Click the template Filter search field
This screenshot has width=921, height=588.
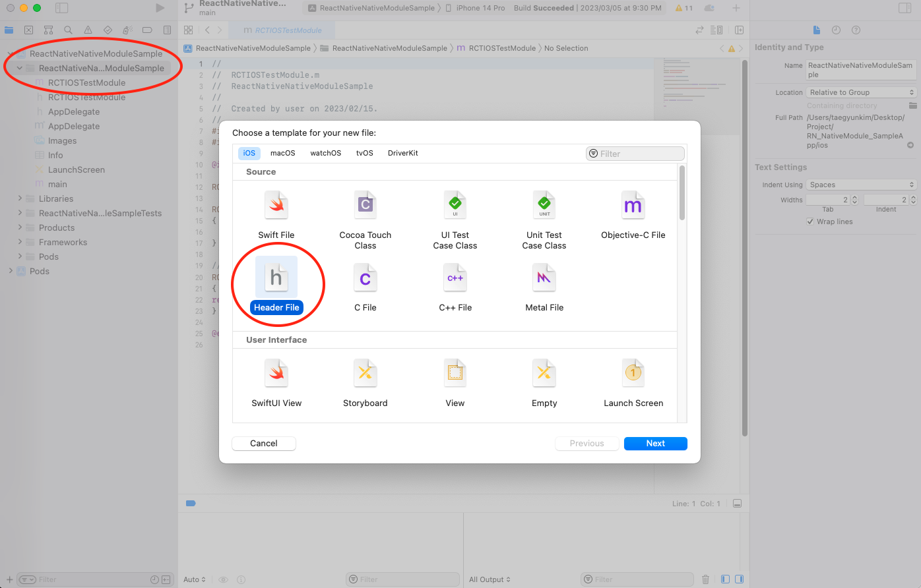coord(635,154)
